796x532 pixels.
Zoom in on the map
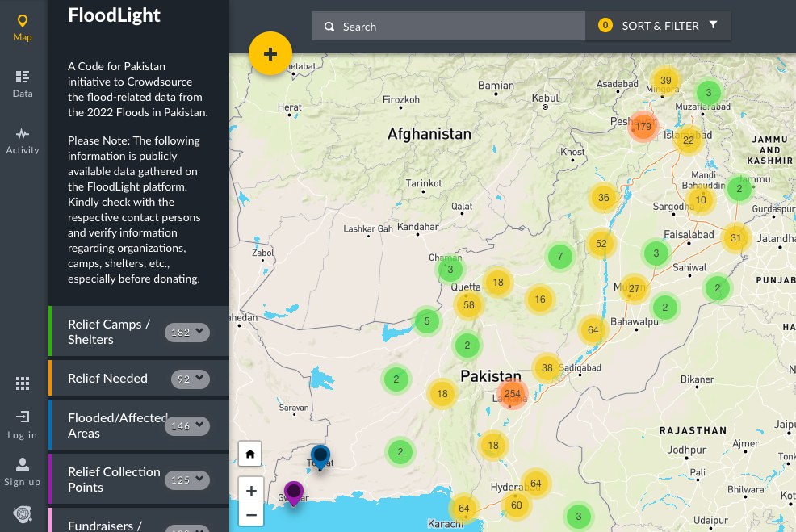coord(251,490)
